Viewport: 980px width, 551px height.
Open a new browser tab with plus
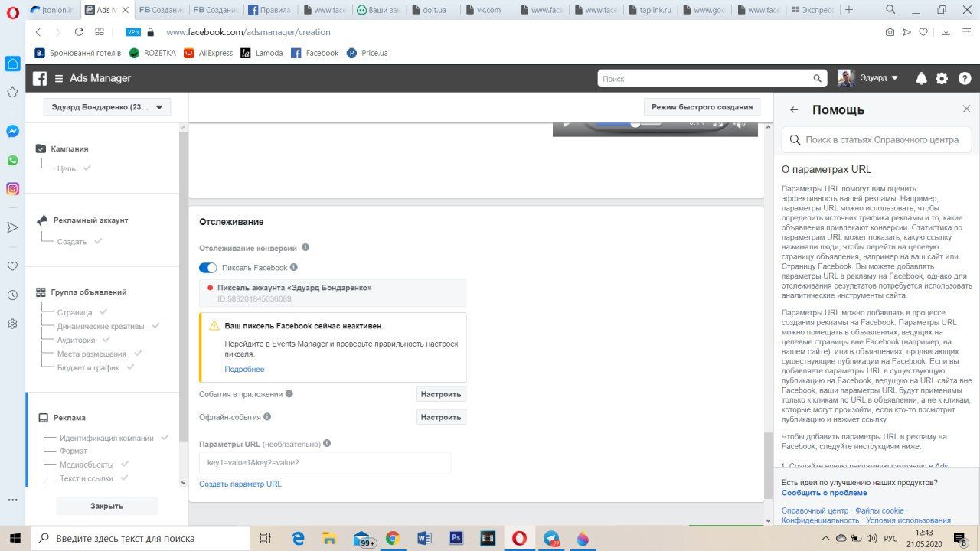(x=848, y=10)
